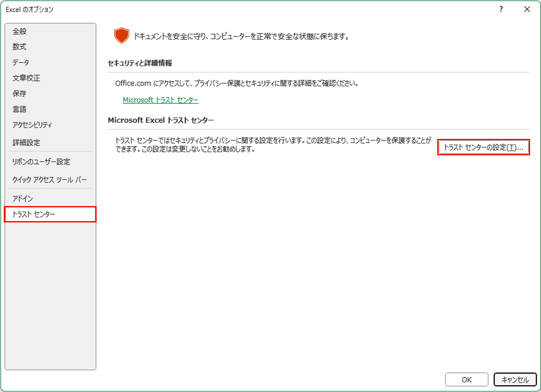Click the Excel のオプション title text
541x392 pixels.
[x=29, y=9]
